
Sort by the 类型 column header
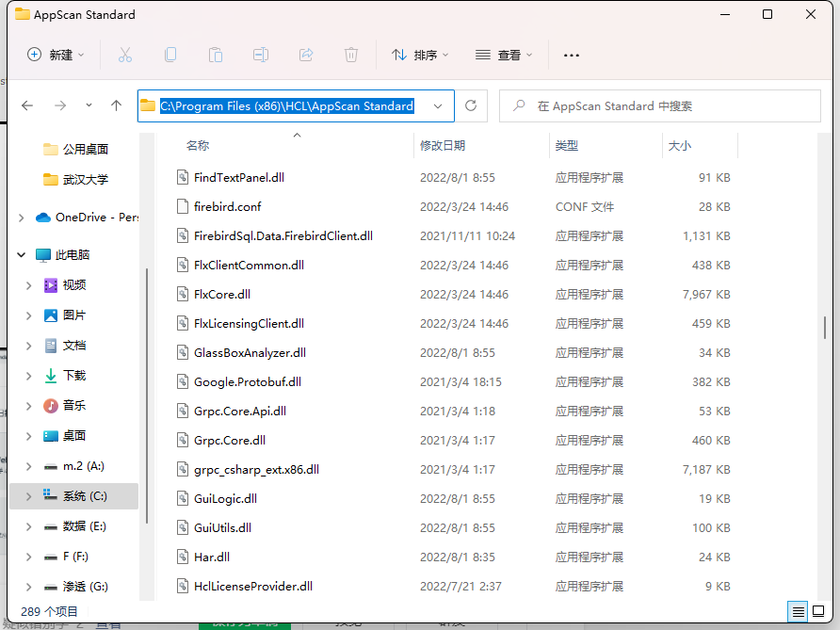pos(567,146)
